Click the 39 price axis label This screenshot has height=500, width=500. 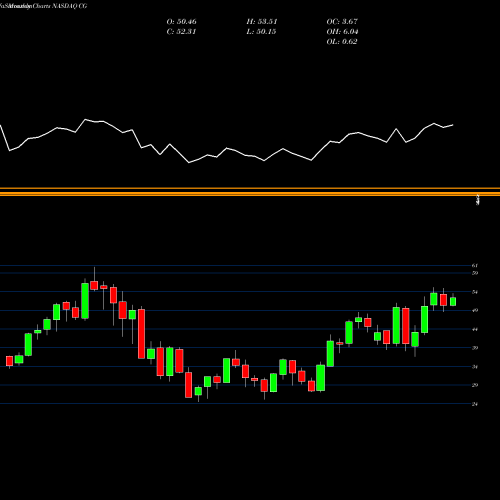[475, 348]
